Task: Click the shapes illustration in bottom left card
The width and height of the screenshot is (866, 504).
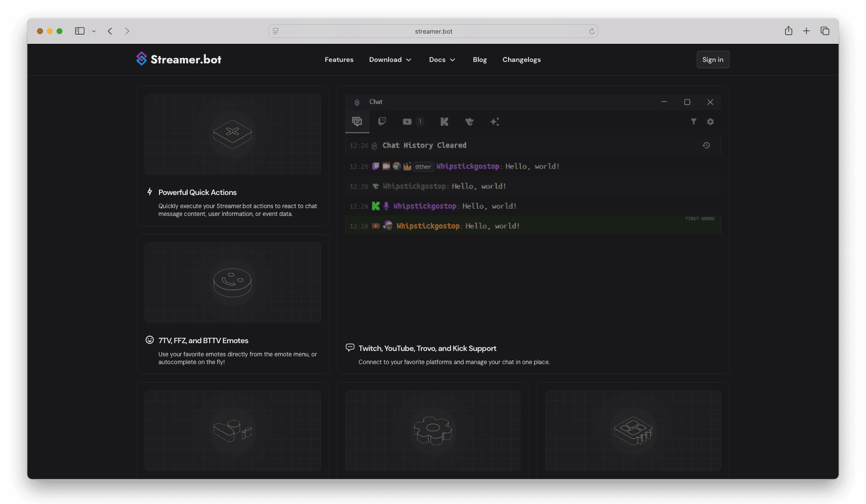Action: click(233, 430)
